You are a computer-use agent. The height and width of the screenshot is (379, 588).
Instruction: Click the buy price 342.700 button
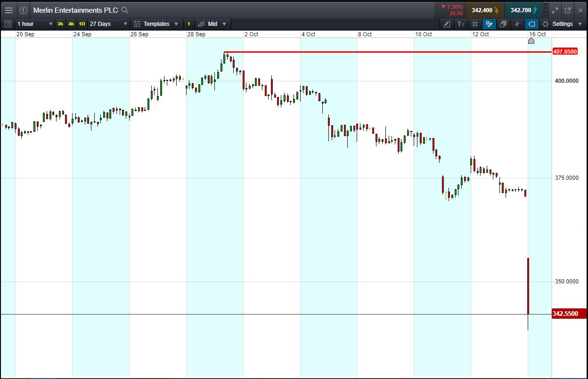pyautogui.click(x=523, y=10)
